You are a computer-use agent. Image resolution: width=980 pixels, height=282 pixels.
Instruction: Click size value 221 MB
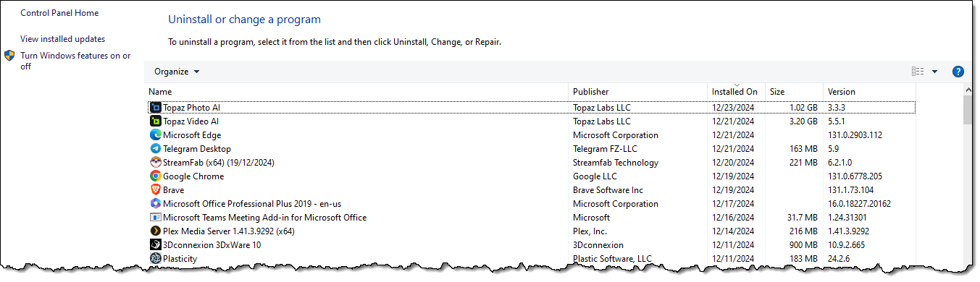(x=804, y=163)
